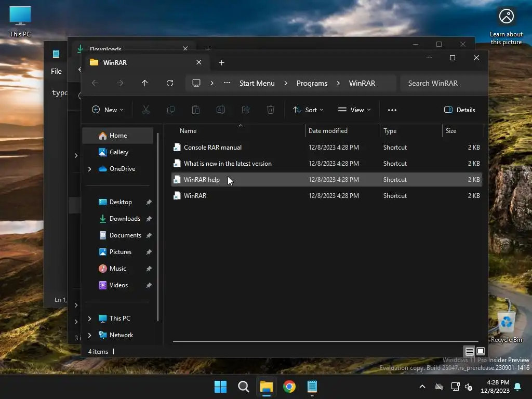The width and height of the screenshot is (532, 399).
Task: Expand chevron after Programs in breadcrumb
Action: click(338, 83)
